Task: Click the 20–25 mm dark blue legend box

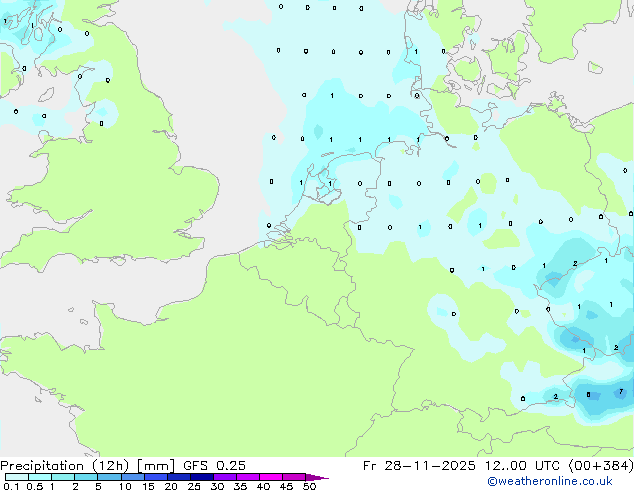Action: (x=179, y=477)
